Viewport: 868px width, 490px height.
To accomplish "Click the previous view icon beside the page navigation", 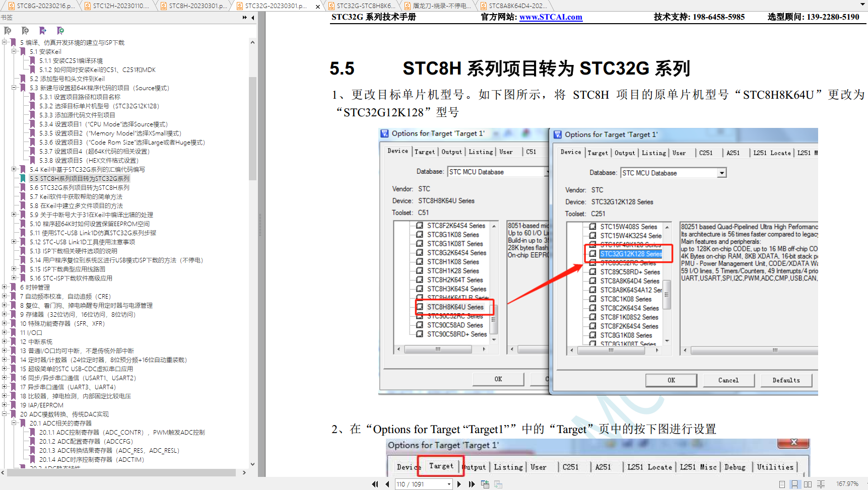I will (x=485, y=484).
